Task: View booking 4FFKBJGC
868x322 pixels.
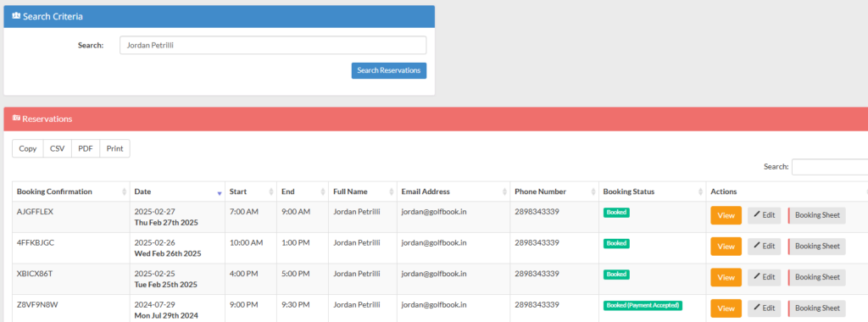Action: coord(726,247)
